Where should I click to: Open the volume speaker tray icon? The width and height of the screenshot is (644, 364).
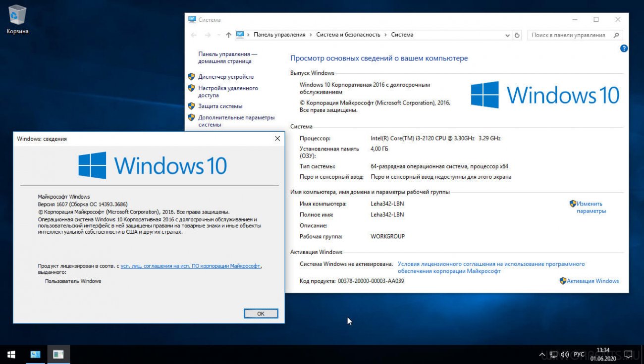pos(565,355)
